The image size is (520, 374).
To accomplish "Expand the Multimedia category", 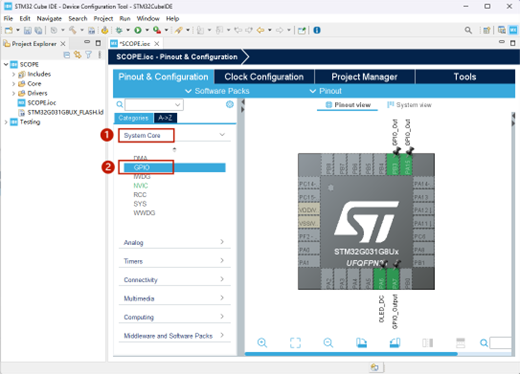I will 222,298.
